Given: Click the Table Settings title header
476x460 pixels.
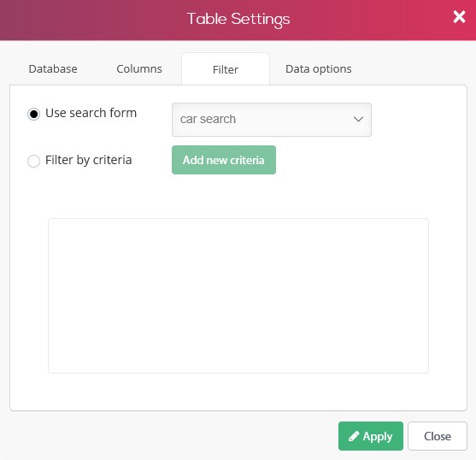Looking at the screenshot, I should (238, 19).
